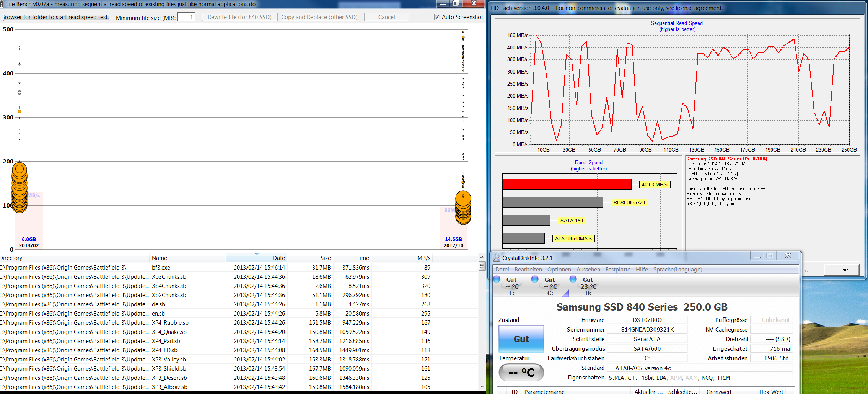The height and width of the screenshot is (394, 868).
Task: Select the de.sb file row
Action: point(239,304)
